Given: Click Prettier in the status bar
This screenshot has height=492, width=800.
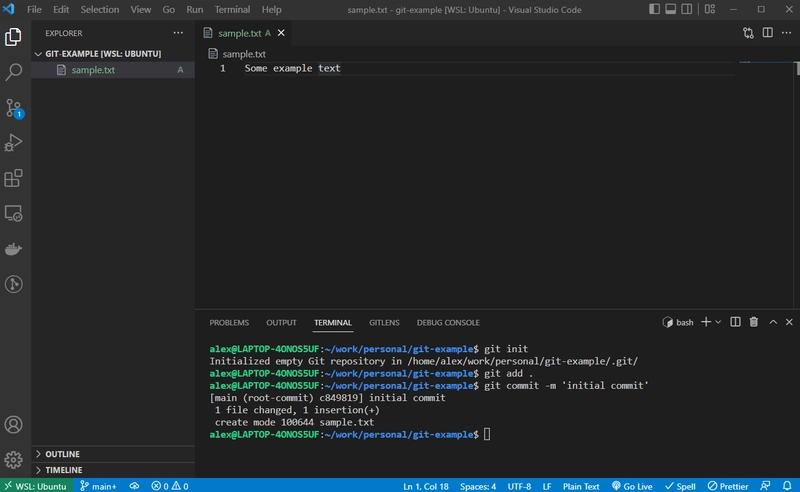Looking at the screenshot, I should point(728,486).
